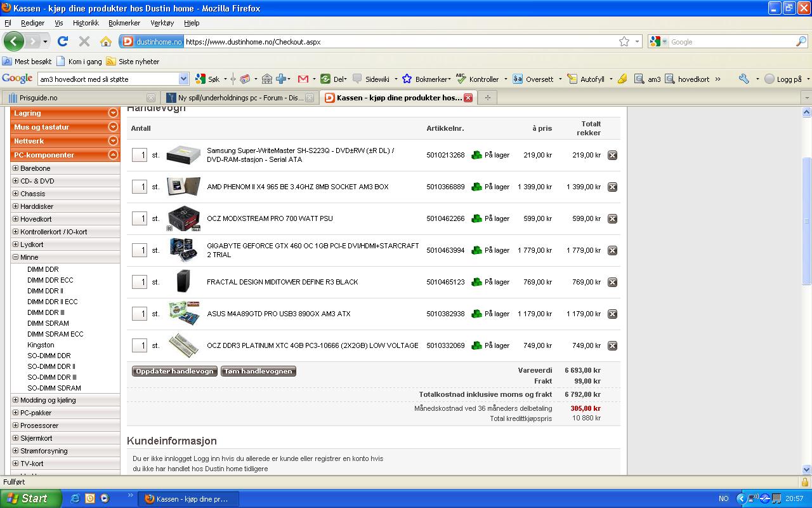812x508 pixels.
Task: Expand the Harddisker category
Action: tap(16, 206)
